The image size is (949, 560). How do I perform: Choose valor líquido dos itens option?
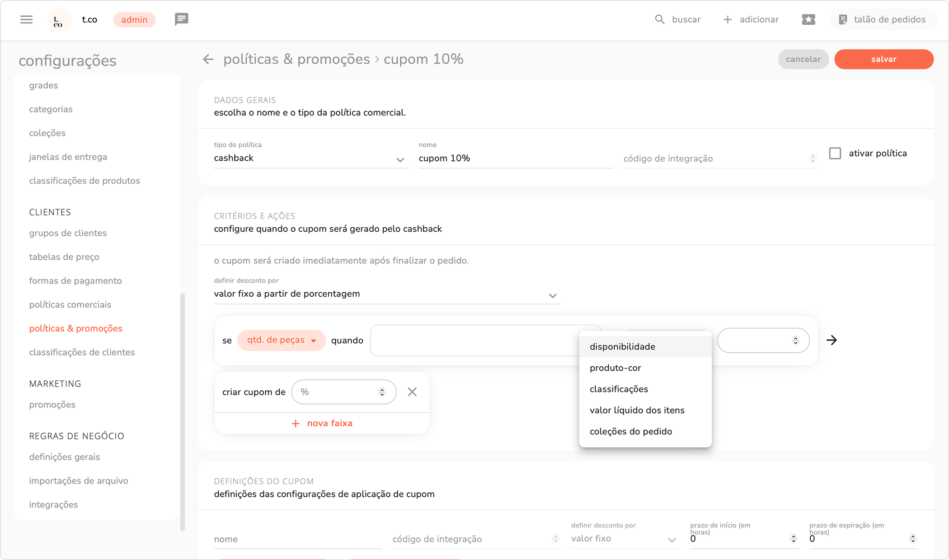[637, 411]
